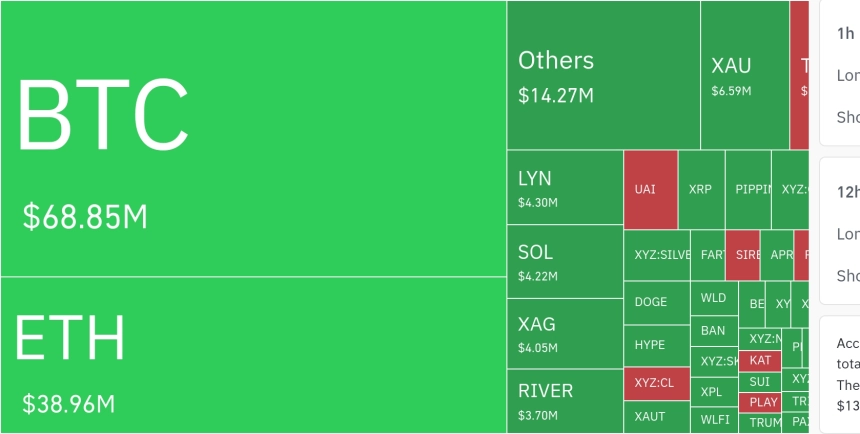Select the XRP heatmap tile
The image size is (860, 434).
(x=701, y=189)
